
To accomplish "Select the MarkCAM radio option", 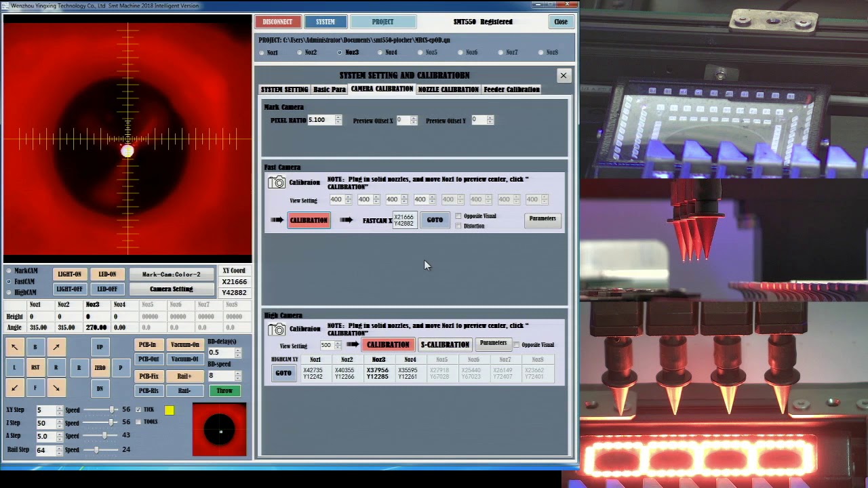I will click(x=9, y=271).
